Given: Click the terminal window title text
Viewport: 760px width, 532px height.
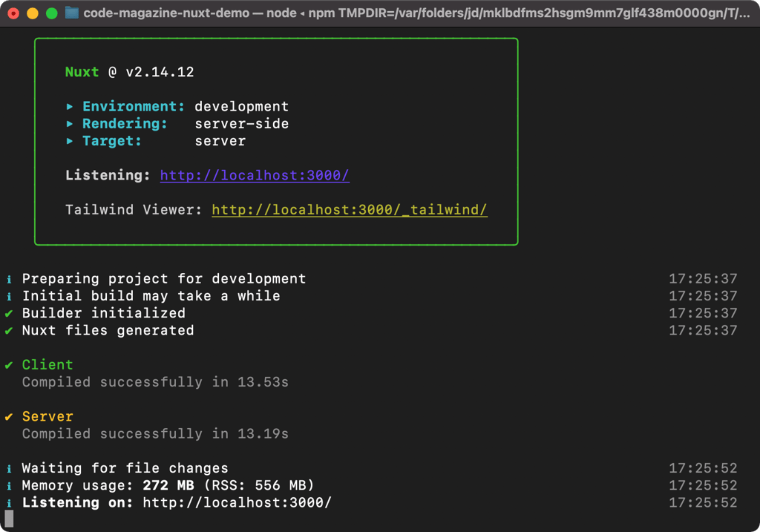Looking at the screenshot, I should (416, 13).
